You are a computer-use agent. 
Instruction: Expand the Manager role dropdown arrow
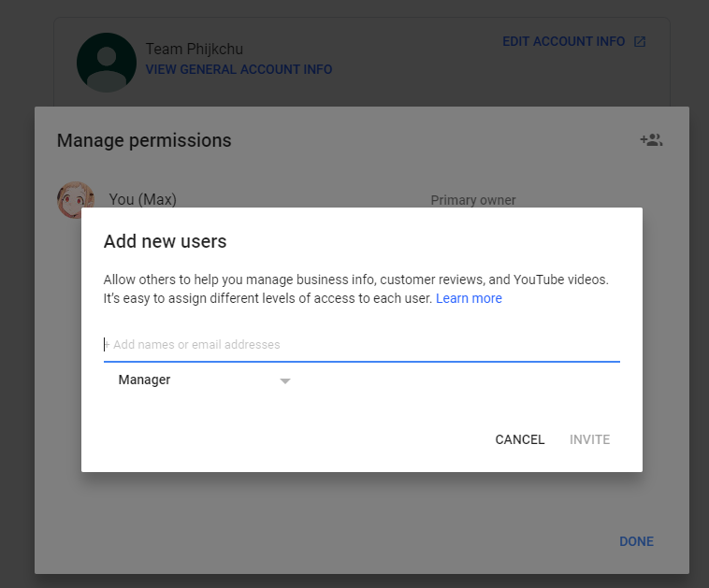click(285, 381)
